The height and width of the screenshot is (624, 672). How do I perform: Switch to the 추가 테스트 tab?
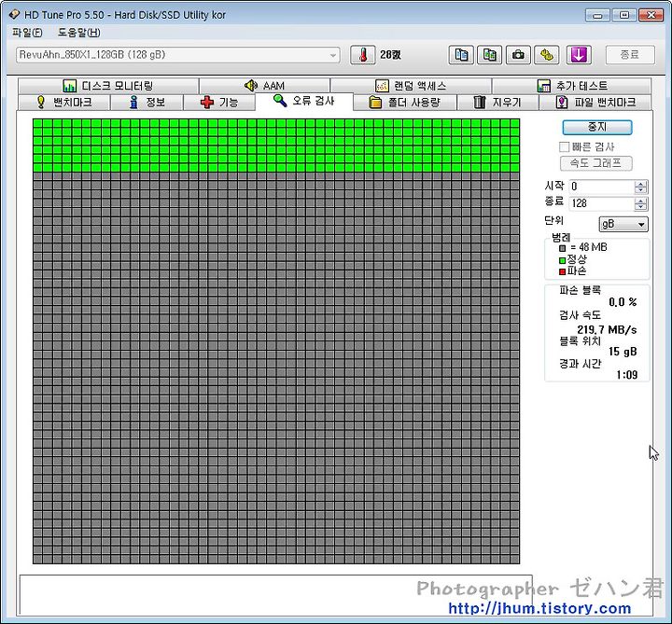[x=572, y=86]
